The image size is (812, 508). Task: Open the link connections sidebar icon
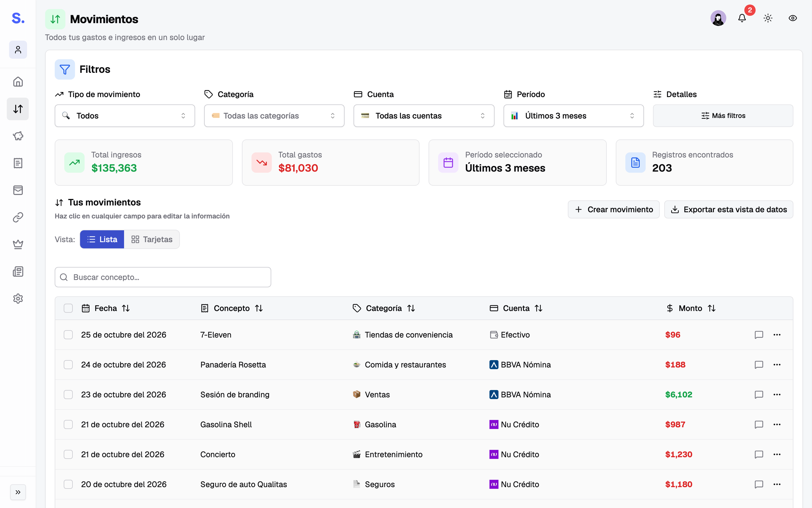coord(18,217)
